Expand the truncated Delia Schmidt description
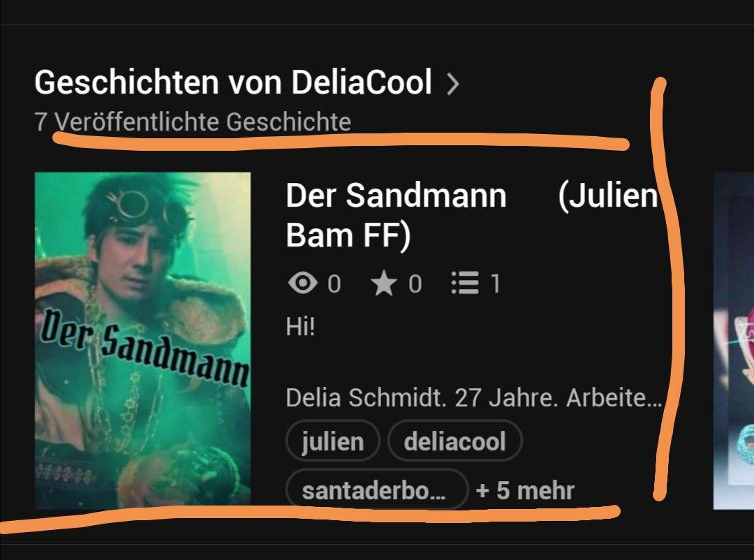This screenshot has height=560, width=754. pos(473,398)
